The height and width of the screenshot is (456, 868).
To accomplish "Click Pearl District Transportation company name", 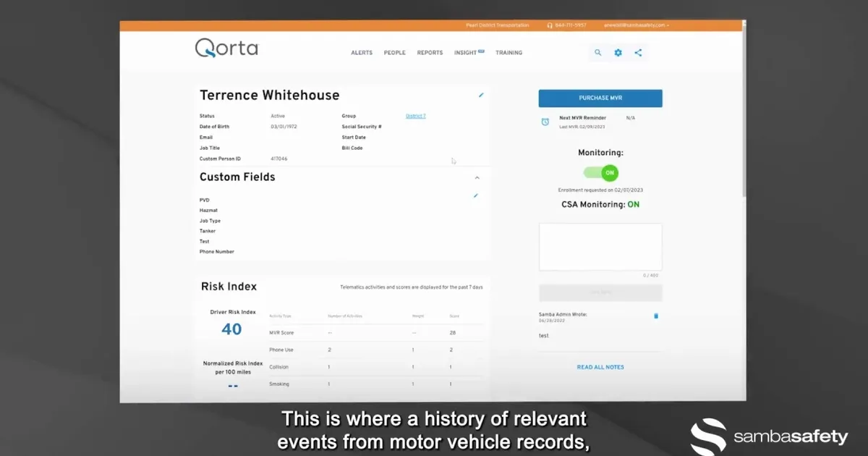I will 498,25.
